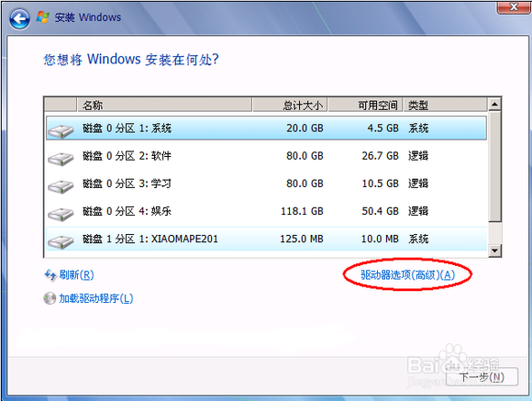Click the drive icon for 磁盘 0 分区 3

pos(61,186)
